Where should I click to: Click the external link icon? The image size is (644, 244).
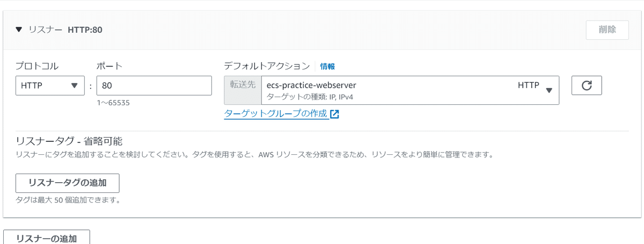pos(335,114)
